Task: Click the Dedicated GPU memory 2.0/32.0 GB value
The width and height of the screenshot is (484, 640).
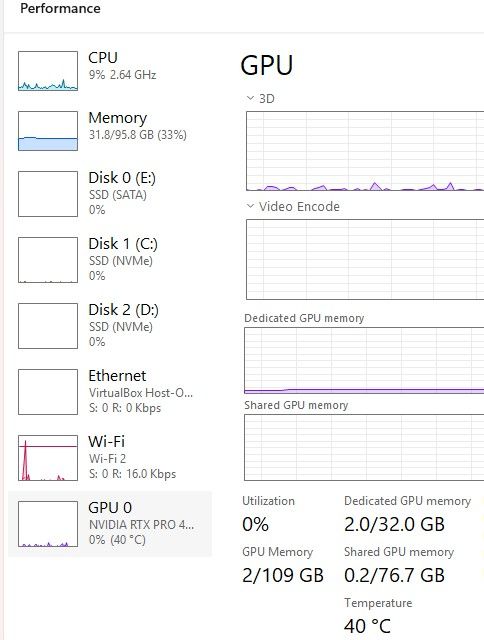Action: [394, 524]
